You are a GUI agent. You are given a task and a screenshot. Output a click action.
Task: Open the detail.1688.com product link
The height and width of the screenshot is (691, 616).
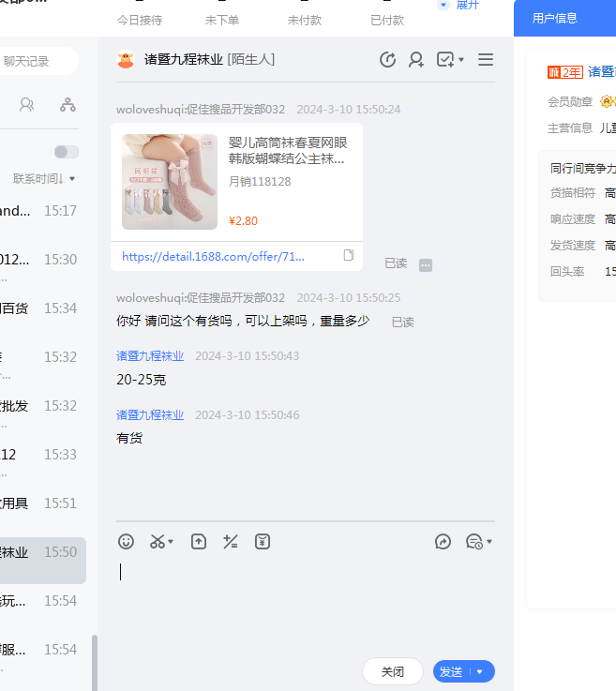pyautogui.click(x=213, y=256)
